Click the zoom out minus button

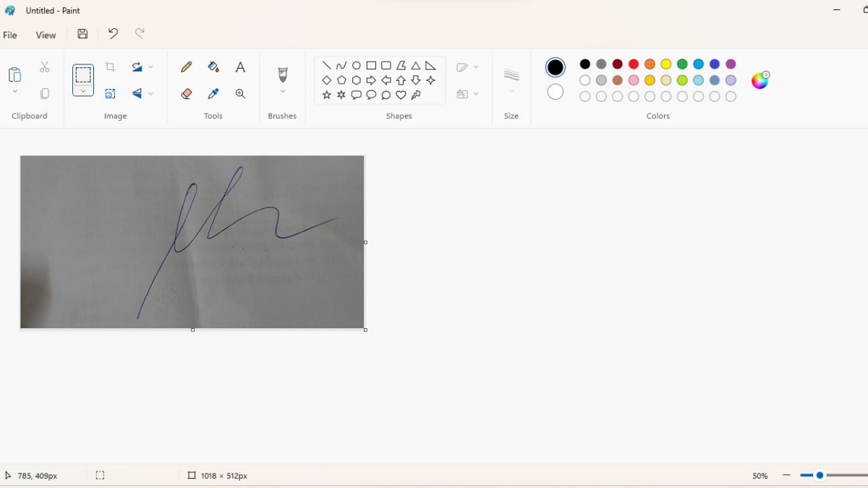point(786,476)
